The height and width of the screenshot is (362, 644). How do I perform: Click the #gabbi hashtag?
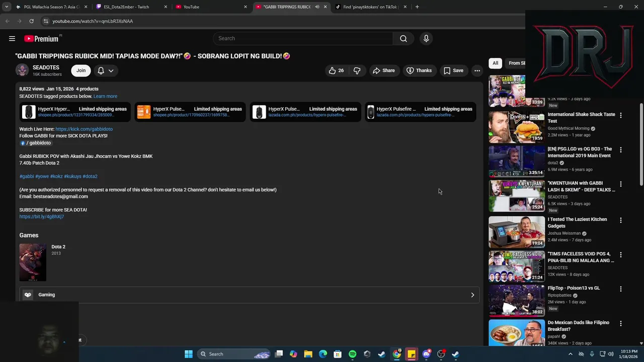point(27,176)
